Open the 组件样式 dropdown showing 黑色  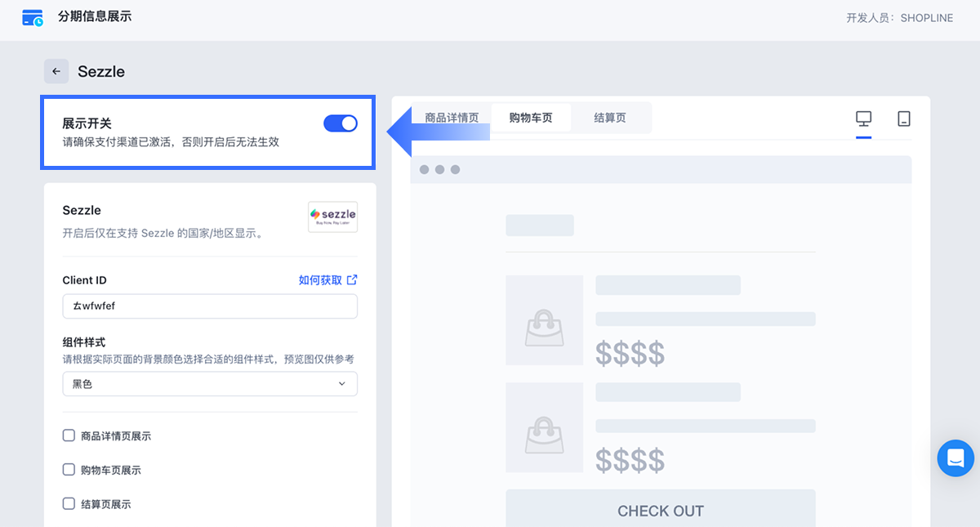[x=210, y=384]
